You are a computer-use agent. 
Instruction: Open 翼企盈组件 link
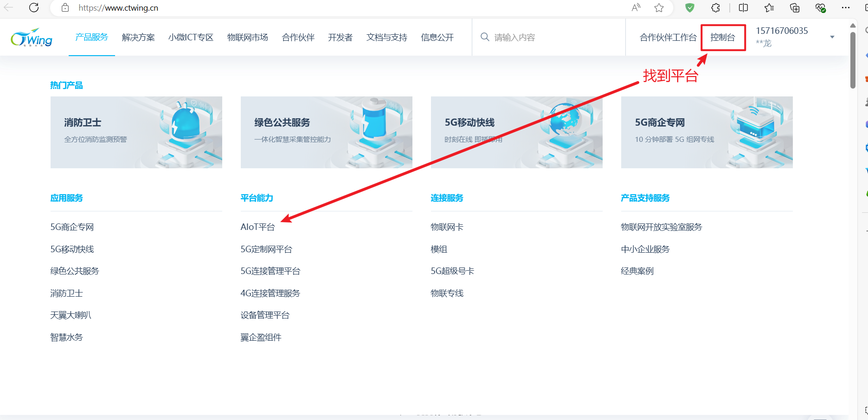tap(261, 337)
